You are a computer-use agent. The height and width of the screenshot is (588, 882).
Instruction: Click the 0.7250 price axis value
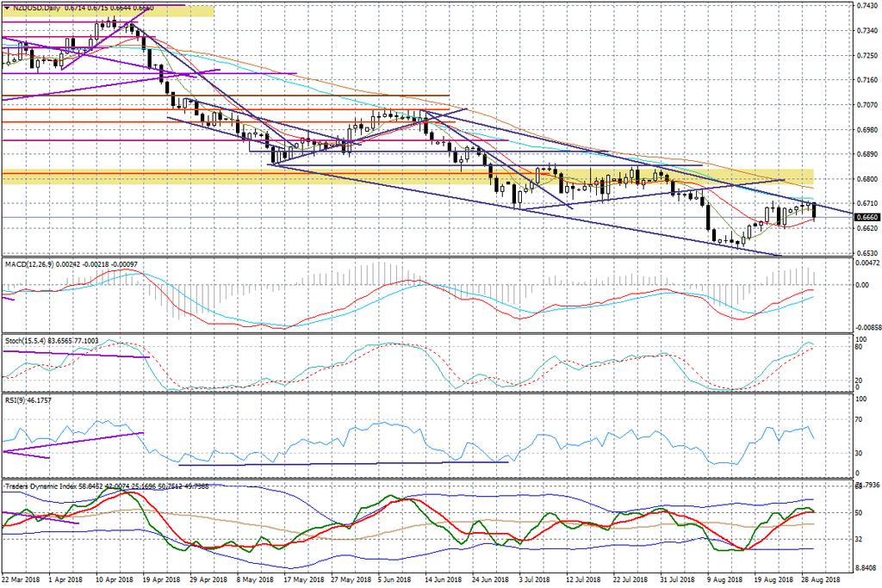coord(866,55)
